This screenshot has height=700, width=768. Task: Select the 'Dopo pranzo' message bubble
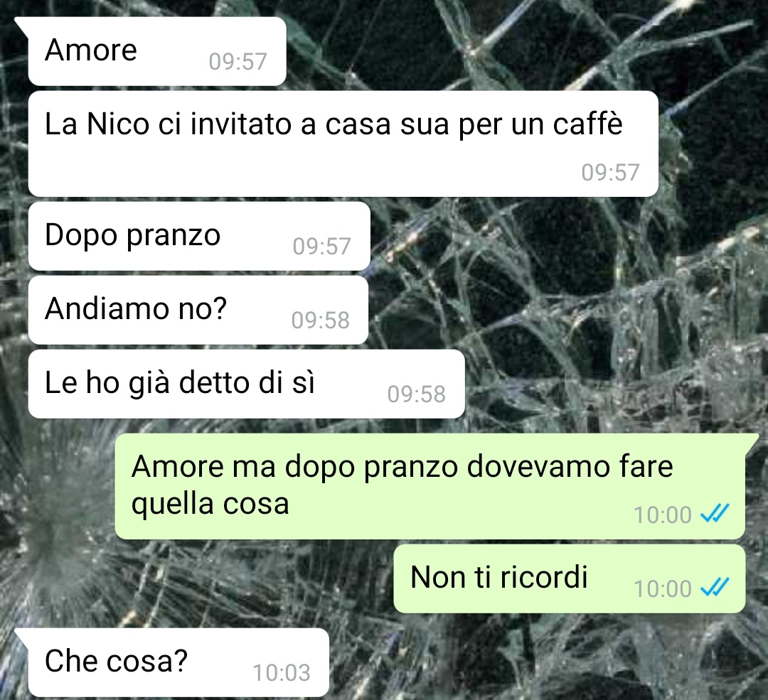199,237
